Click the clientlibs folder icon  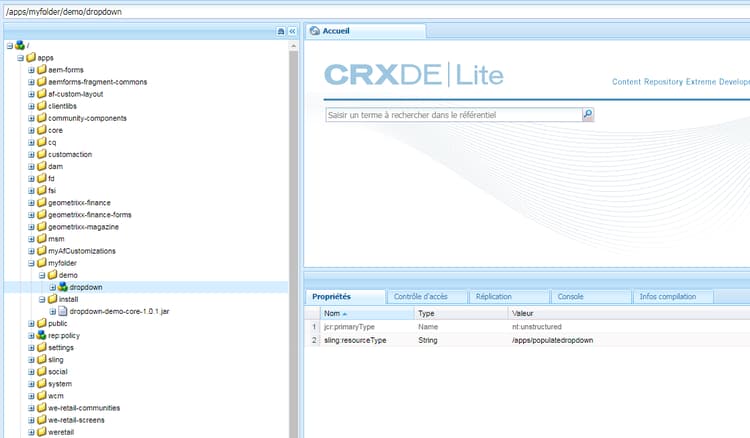tap(42, 106)
